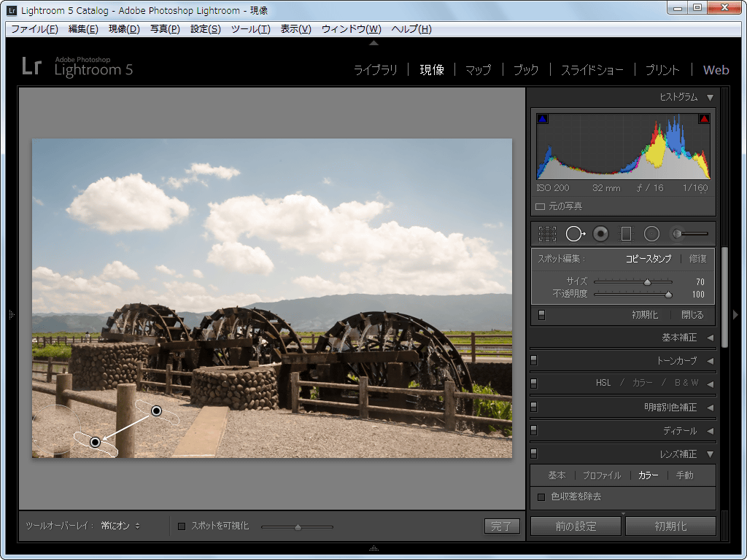This screenshot has width=747, height=560.
Task: Click the サイズ slider handle
Action: tap(648, 282)
